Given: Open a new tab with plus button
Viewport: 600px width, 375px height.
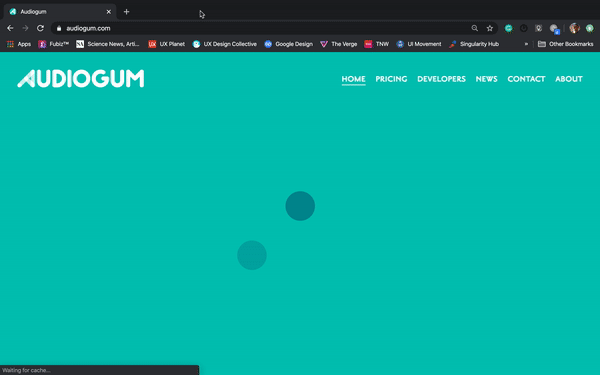Looking at the screenshot, I should (126, 12).
